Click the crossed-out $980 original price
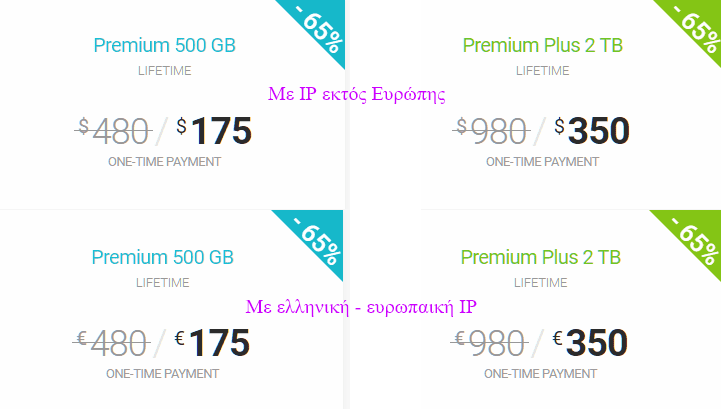Screen dimensions: 721x409 click(x=491, y=131)
